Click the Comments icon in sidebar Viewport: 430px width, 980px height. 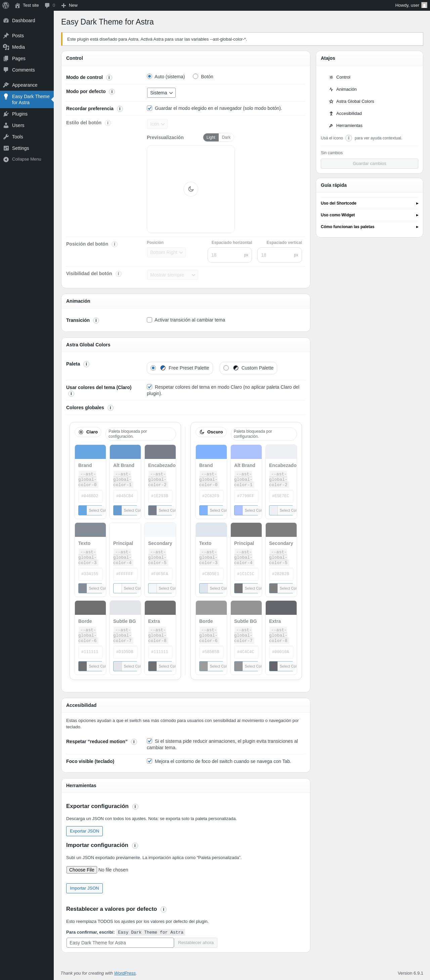6,70
